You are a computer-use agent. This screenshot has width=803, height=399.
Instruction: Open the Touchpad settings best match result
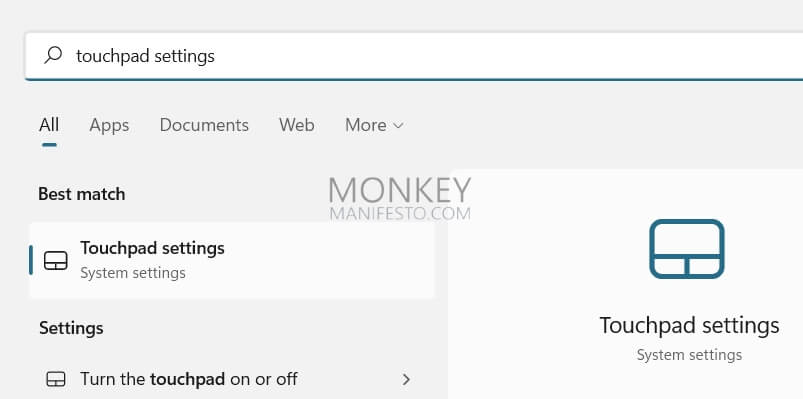pyautogui.click(x=232, y=260)
